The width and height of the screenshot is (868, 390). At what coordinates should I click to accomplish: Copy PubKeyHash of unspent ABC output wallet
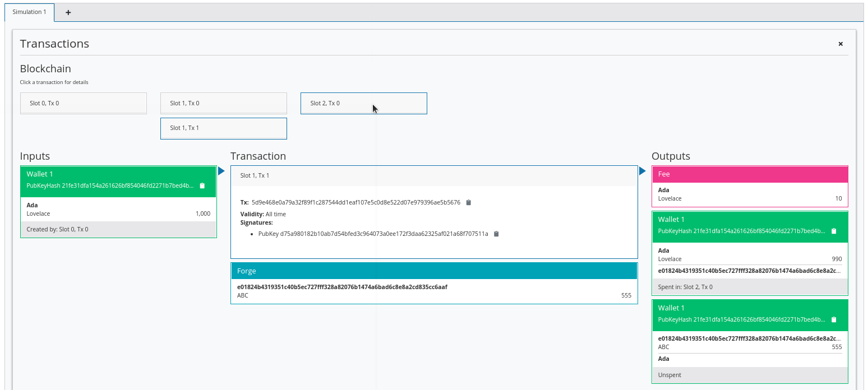(x=834, y=319)
